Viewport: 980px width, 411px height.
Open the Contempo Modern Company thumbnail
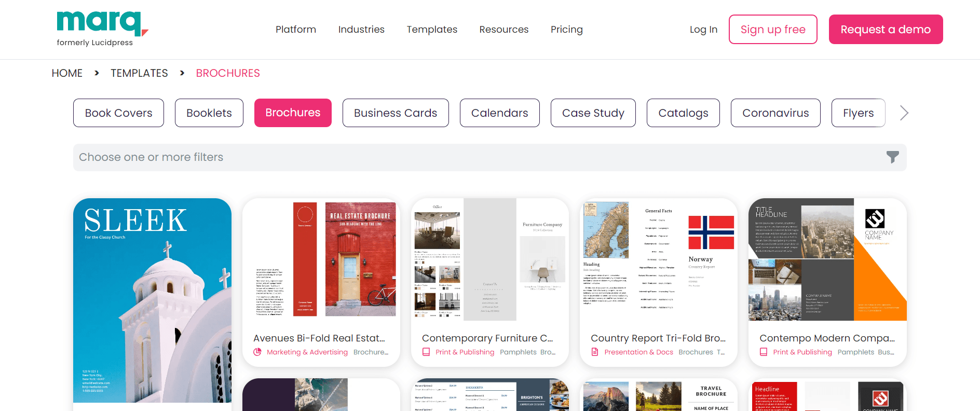point(827,259)
